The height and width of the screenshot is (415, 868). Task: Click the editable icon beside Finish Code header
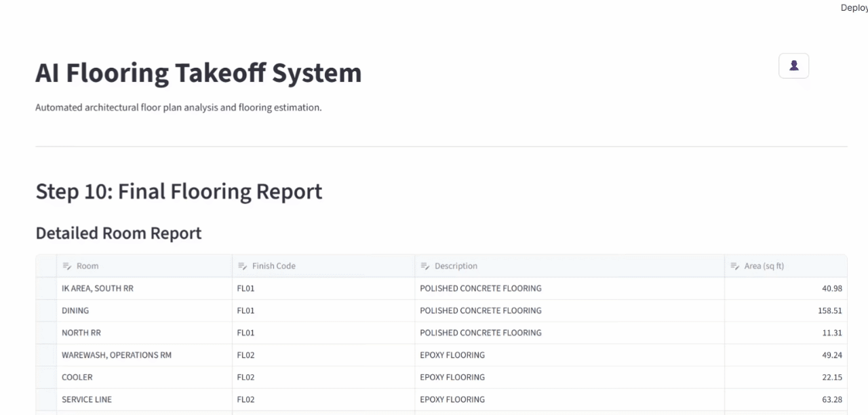click(x=242, y=266)
